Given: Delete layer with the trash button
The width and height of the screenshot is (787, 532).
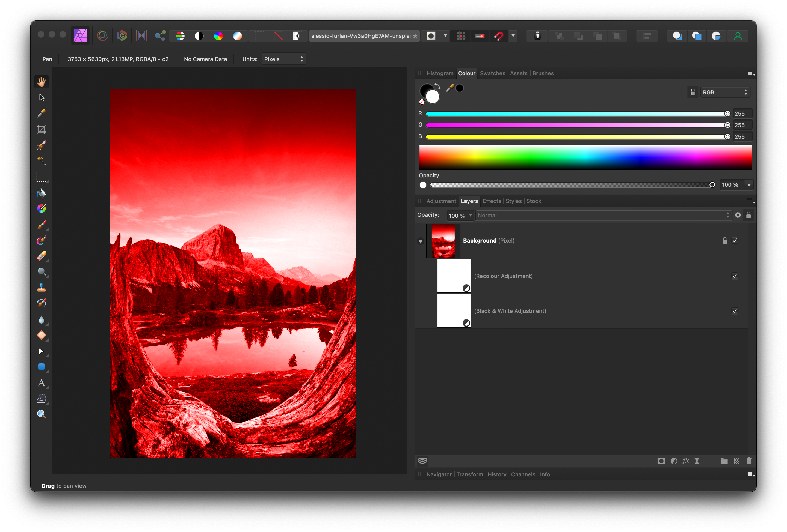Looking at the screenshot, I should (x=749, y=461).
